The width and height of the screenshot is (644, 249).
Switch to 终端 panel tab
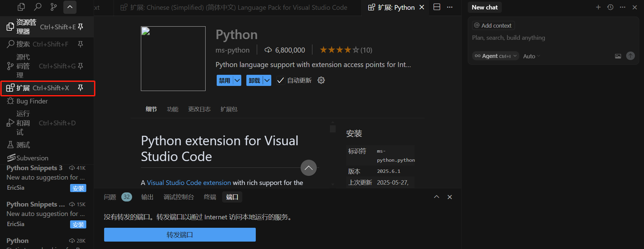tap(210, 197)
